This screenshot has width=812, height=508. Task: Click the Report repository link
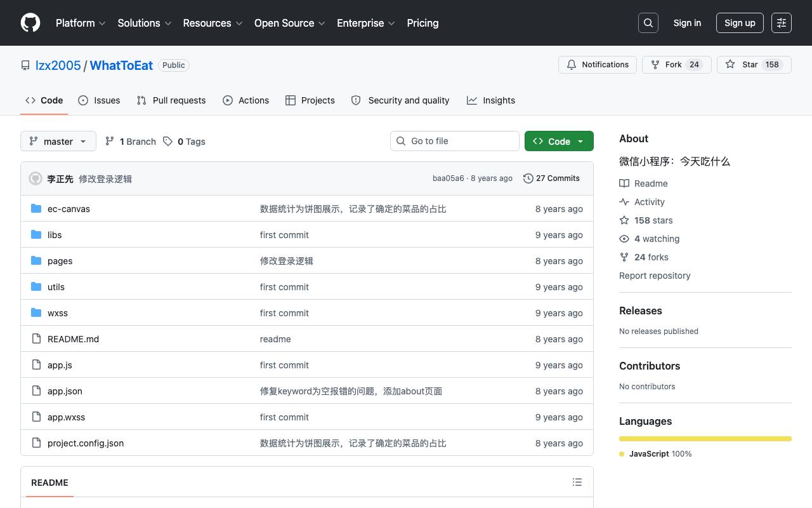click(655, 276)
